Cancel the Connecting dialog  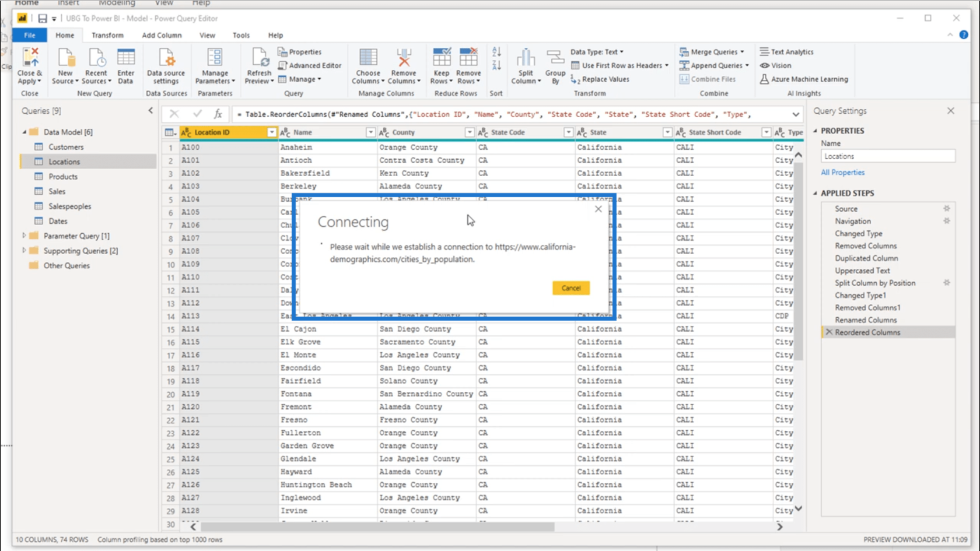570,288
